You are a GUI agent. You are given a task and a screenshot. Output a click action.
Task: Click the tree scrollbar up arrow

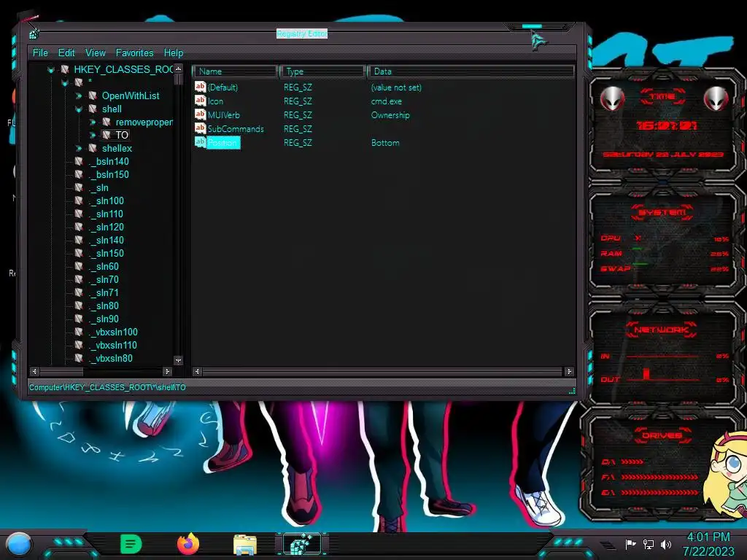(x=178, y=69)
